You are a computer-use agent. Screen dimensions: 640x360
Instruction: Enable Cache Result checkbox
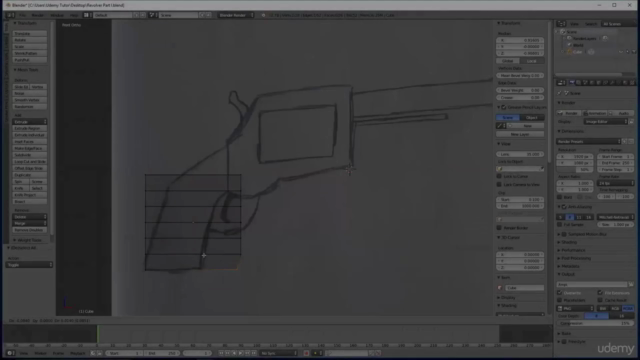pos(600,300)
